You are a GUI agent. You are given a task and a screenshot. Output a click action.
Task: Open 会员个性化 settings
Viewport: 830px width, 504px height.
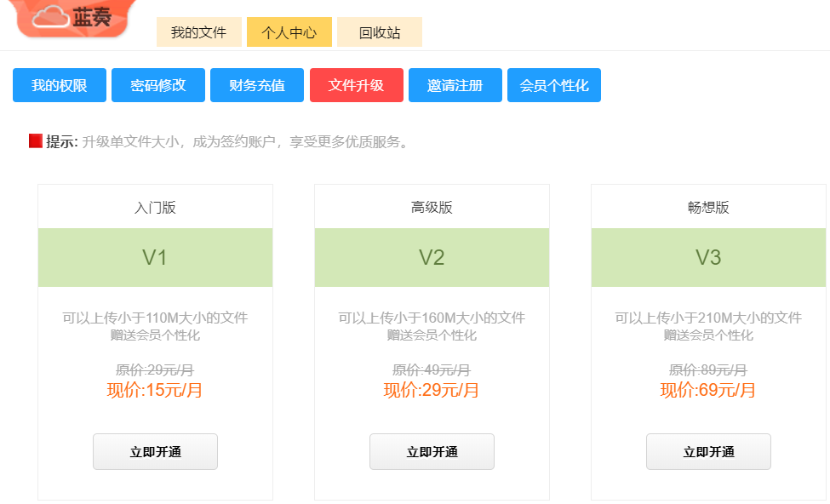pos(554,85)
